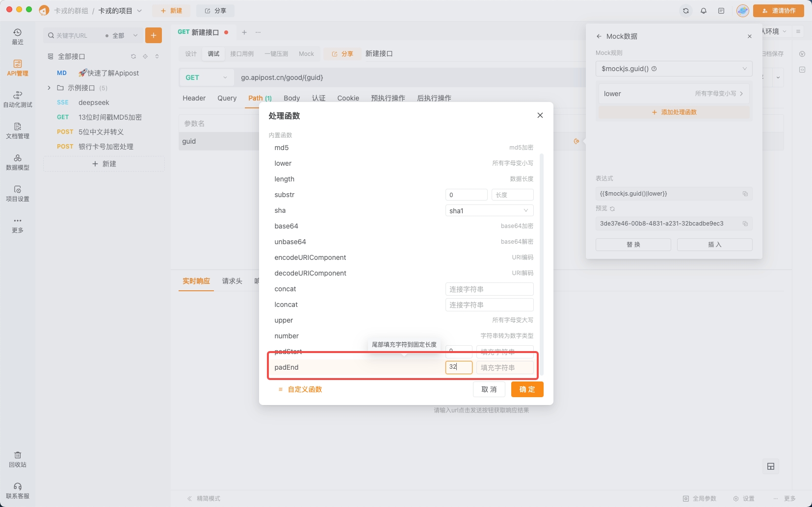Open the 回收站 recycle bin

point(18,459)
